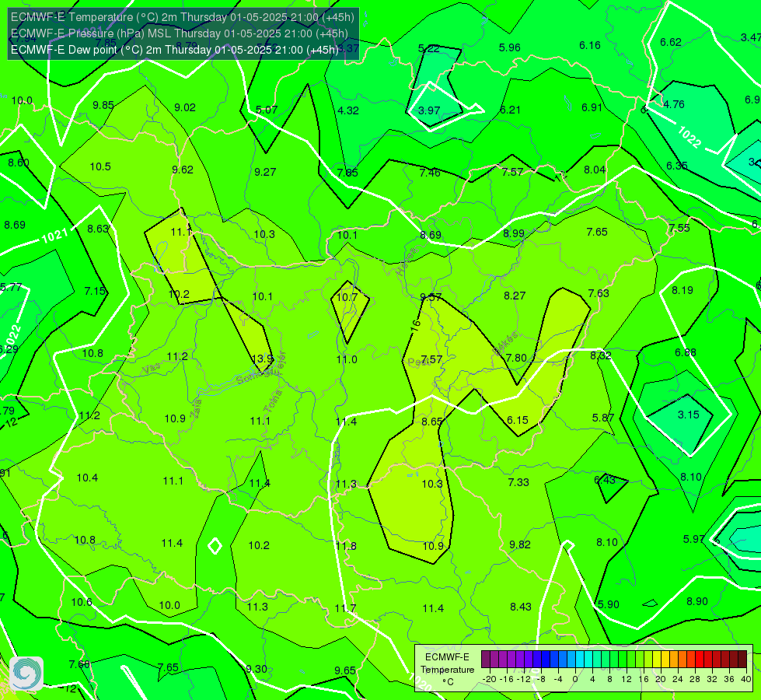Click the dew point value 3.15
761x700 pixels.
tap(688, 415)
